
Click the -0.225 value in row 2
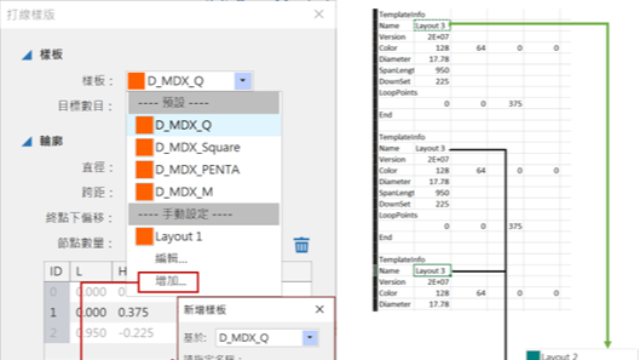136,333
